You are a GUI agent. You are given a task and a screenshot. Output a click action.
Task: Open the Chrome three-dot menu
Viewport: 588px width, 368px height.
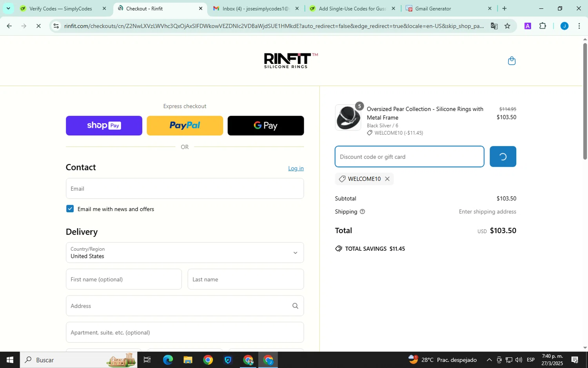(x=579, y=26)
